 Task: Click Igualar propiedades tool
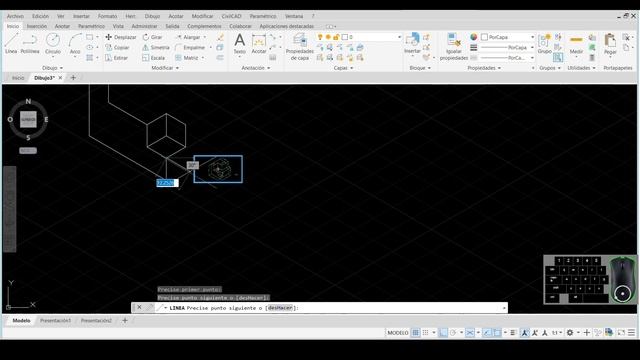(x=454, y=47)
